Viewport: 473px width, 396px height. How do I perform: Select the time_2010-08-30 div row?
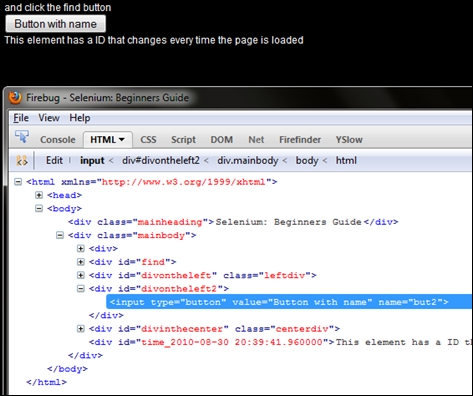point(281,342)
